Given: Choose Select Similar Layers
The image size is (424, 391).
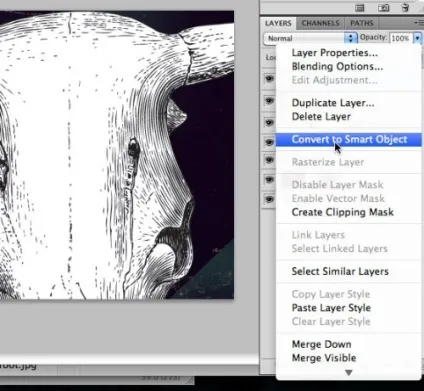Looking at the screenshot, I should pos(340,271).
